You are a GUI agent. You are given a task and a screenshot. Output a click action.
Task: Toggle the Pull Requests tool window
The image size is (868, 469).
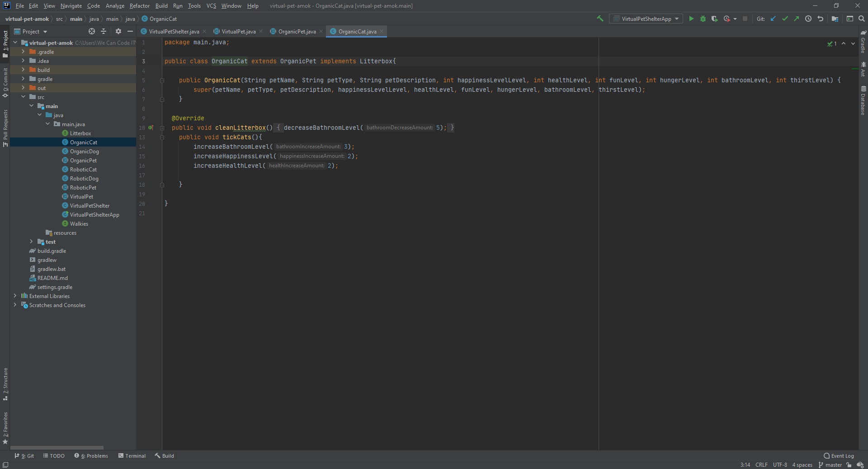(5, 128)
